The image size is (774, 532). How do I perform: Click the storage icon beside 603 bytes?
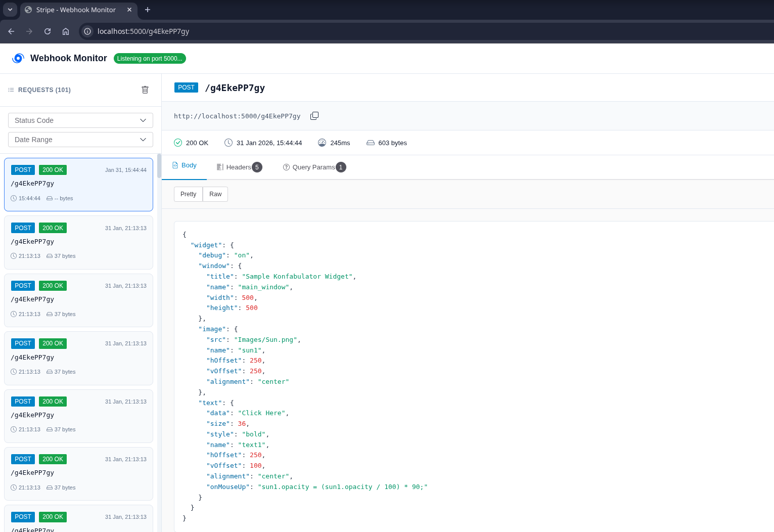371,143
